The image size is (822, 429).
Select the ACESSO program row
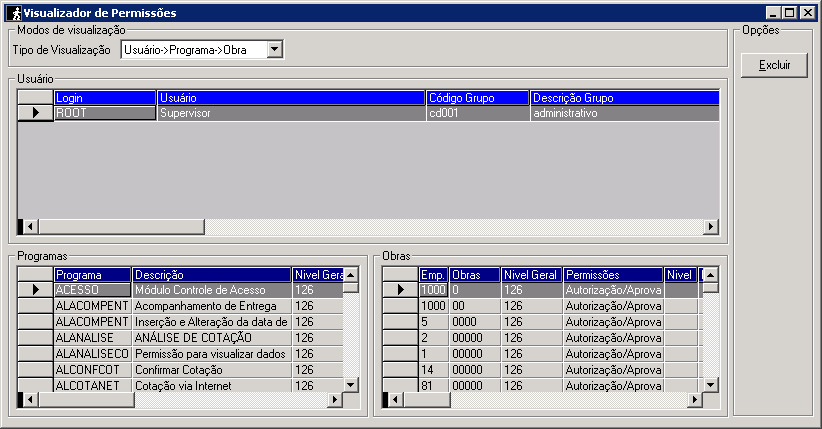click(92, 290)
